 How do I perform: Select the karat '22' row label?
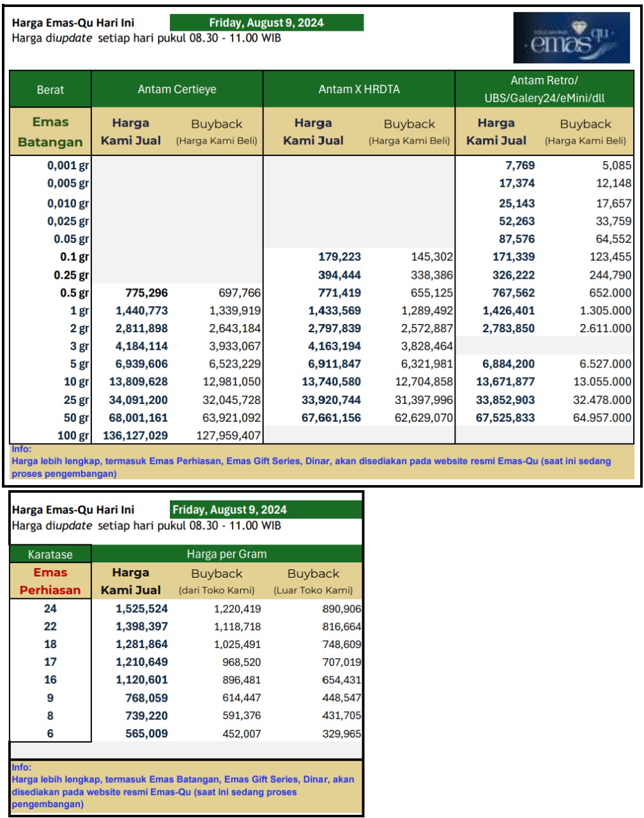[x=50, y=627]
